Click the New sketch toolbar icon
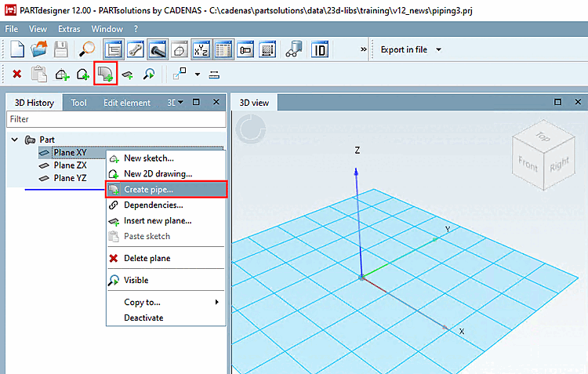The height and width of the screenshot is (374, 588). point(62,74)
